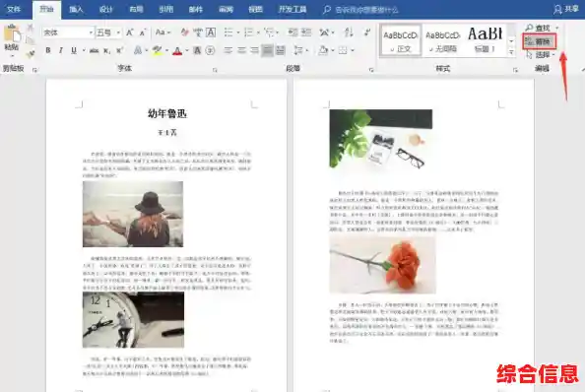Click the numbered list icon
This screenshot has height=392, width=585.
[x=248, y=33]
